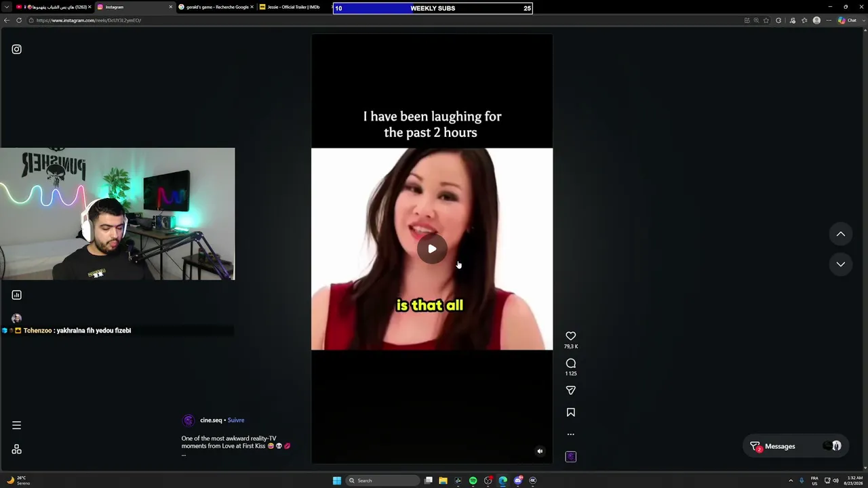Click the messages profile avatar bubble
The image size is (868, 488).
pos(836,446)
